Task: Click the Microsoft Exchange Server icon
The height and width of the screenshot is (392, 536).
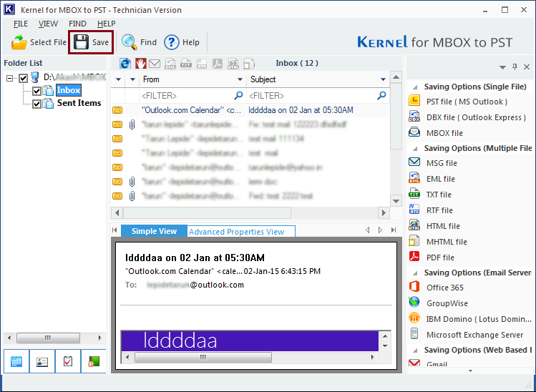Action: click(x=414, y=334)
